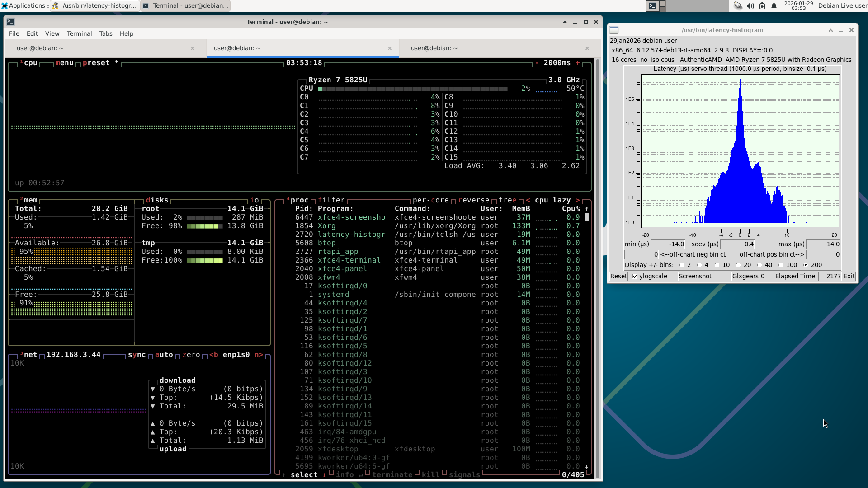
Task: Select the 20 bins radio button
Action: click(738, 265)
